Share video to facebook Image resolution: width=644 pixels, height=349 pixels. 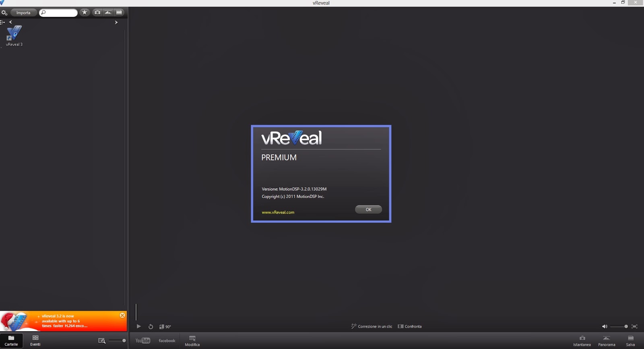point(167,341)
